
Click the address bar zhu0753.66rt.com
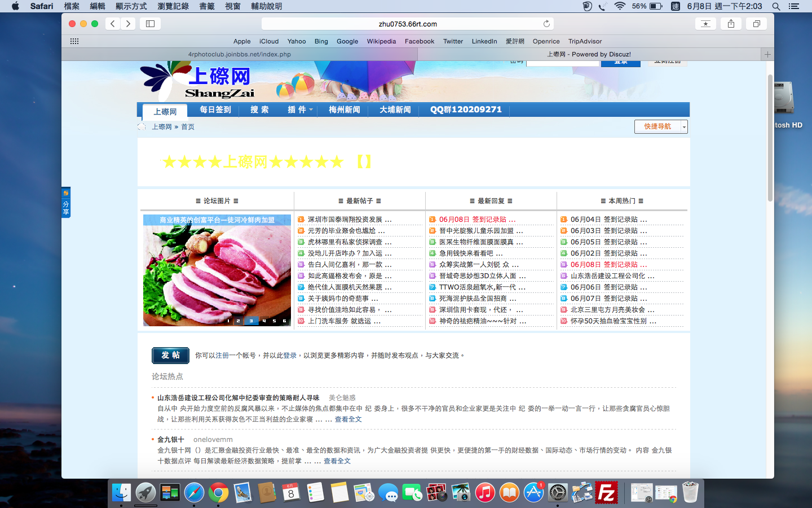[x=408, y=24]
